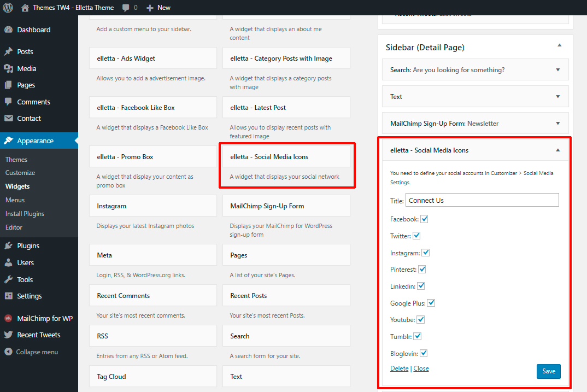Uncheck the Youtube checkbox
Viewport: 587px width, 392px height.
tap(420, 319)
